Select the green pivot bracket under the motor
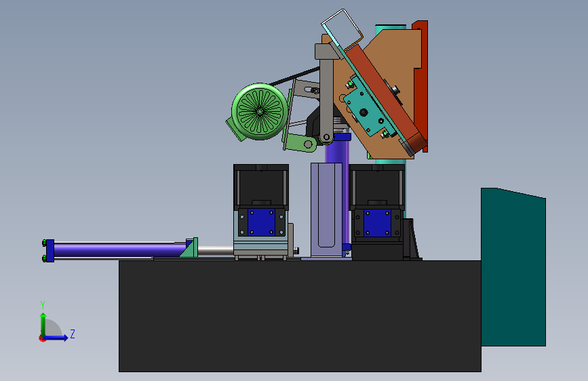588x381 pixels. point(300,143)
